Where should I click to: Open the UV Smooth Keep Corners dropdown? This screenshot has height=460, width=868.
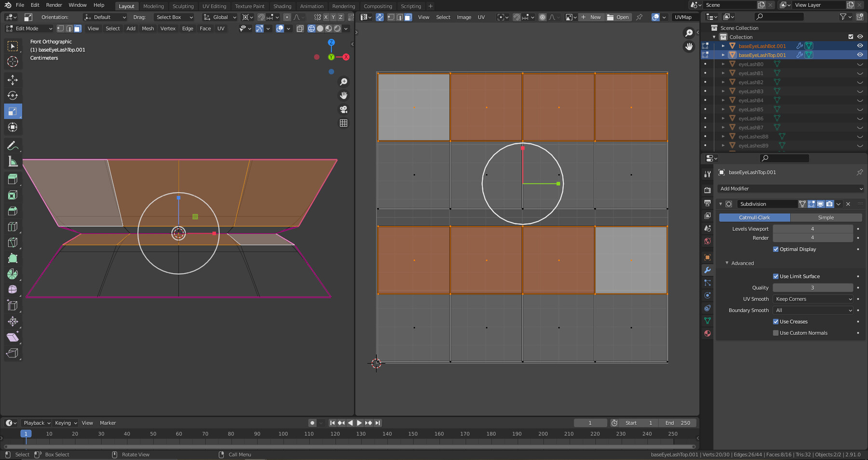tap(813, 299)
